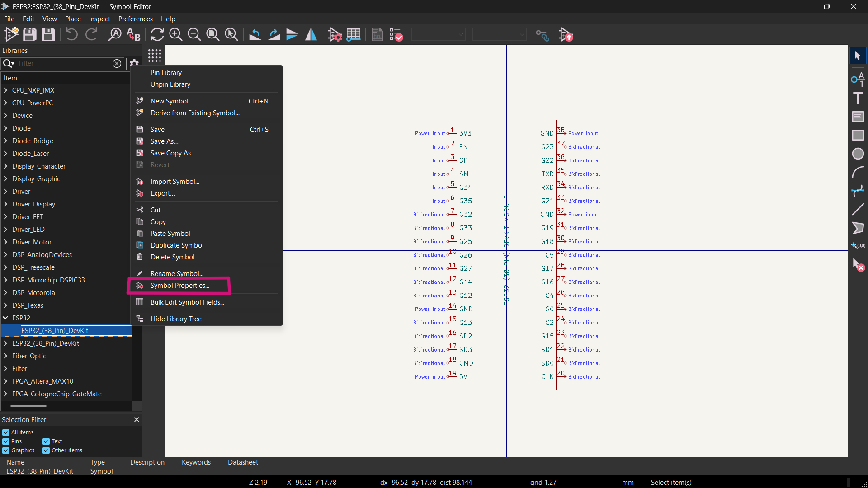Expand the Device library

(x=5, y=116)
